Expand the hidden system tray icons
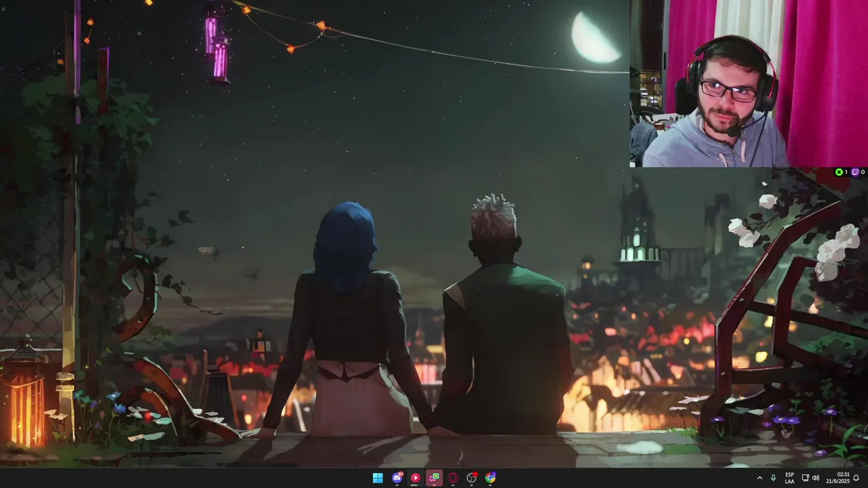868x488 pixels. [759, 478]
